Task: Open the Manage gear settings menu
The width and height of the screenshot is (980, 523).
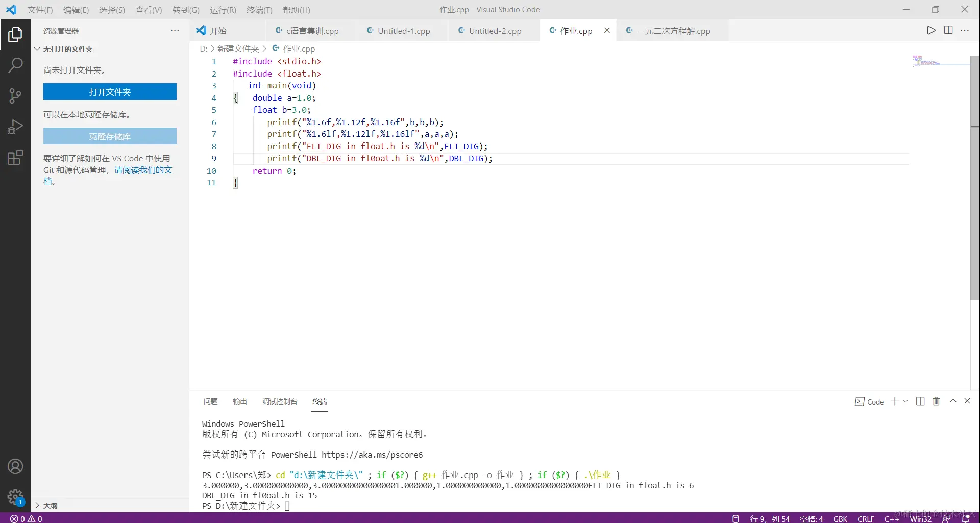Action: pos(15,497)
